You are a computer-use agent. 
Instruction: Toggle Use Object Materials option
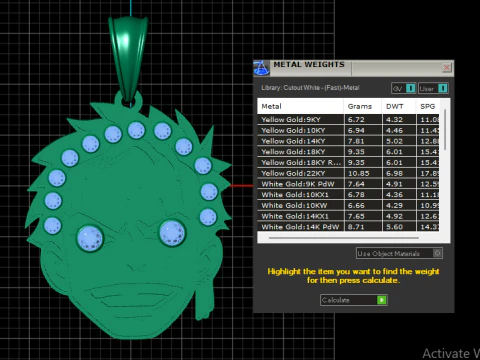(x=399, y=253)
